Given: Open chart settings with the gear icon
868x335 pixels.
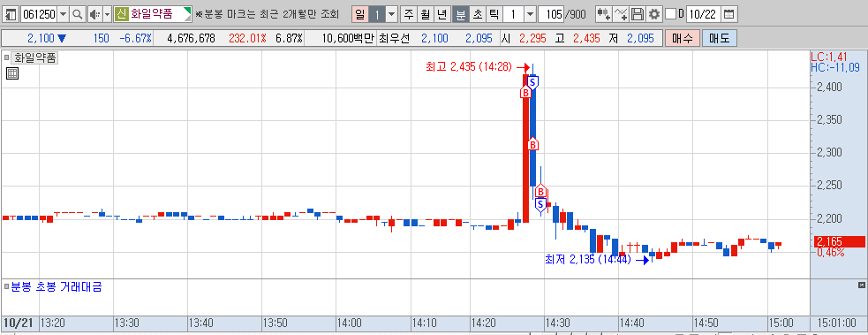Looking at the screenshot, I should pos(653,14).
